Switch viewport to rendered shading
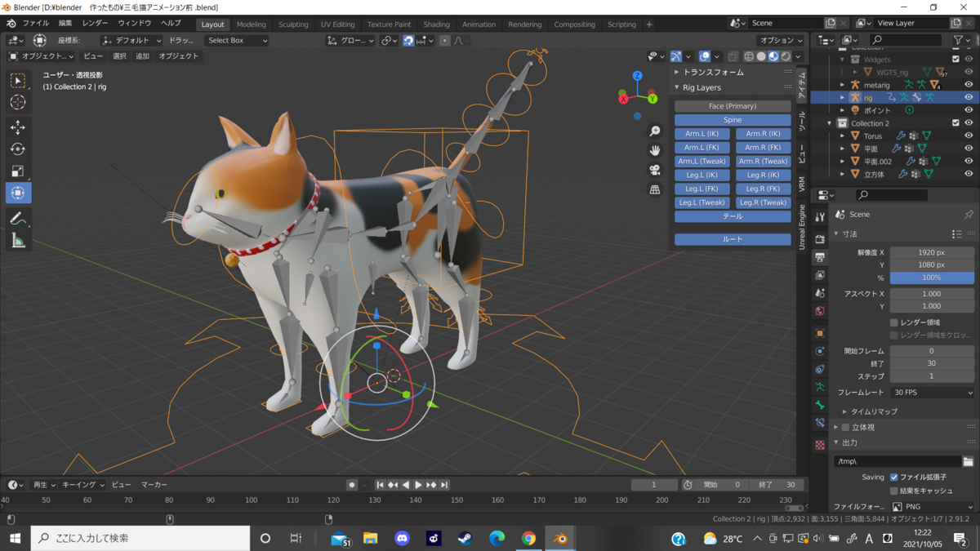 coord(786,56)
